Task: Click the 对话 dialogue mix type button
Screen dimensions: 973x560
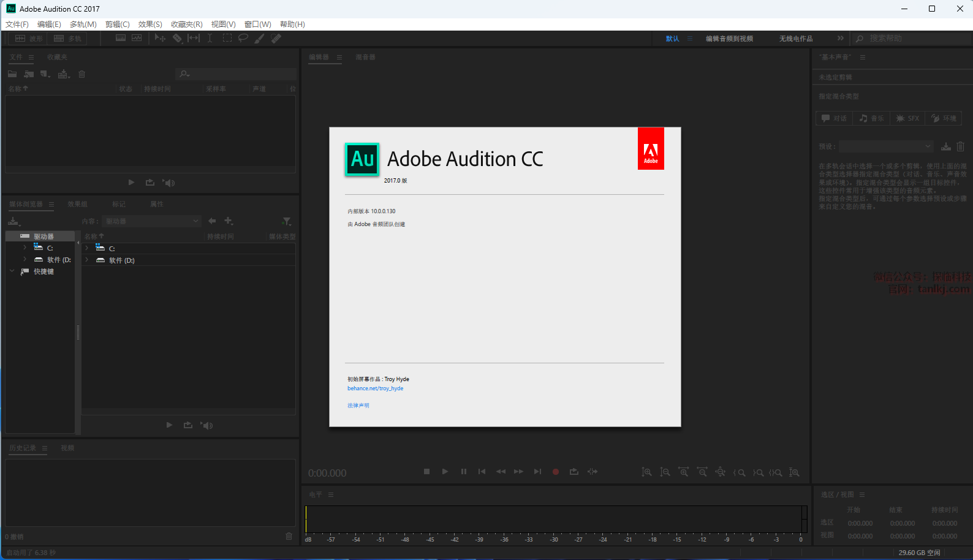Action: 834,118
